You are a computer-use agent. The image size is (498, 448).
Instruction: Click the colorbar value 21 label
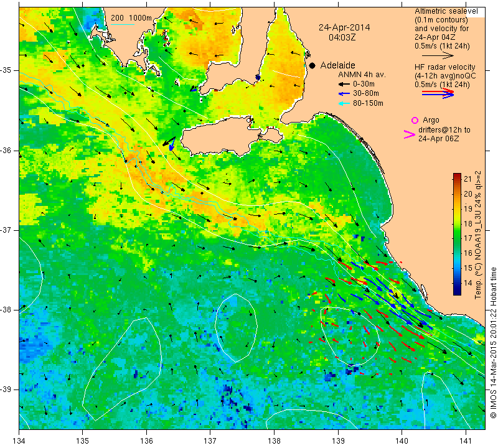[467, 179]
